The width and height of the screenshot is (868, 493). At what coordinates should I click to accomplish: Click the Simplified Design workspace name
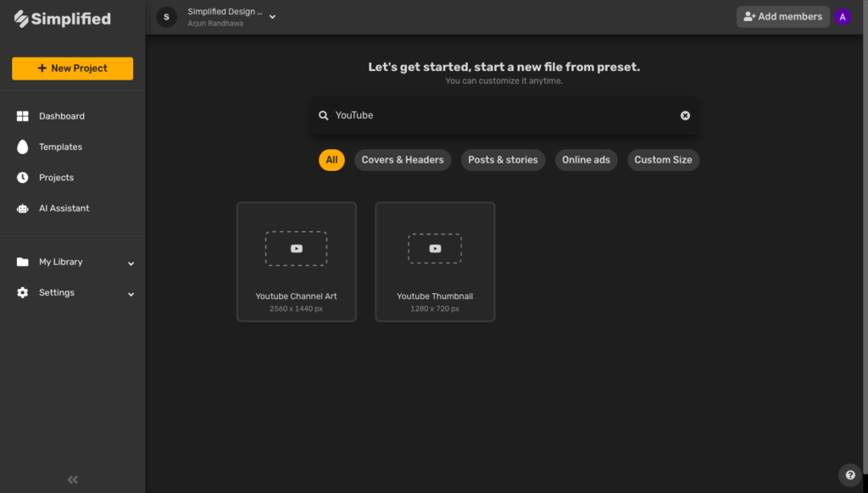225,12
